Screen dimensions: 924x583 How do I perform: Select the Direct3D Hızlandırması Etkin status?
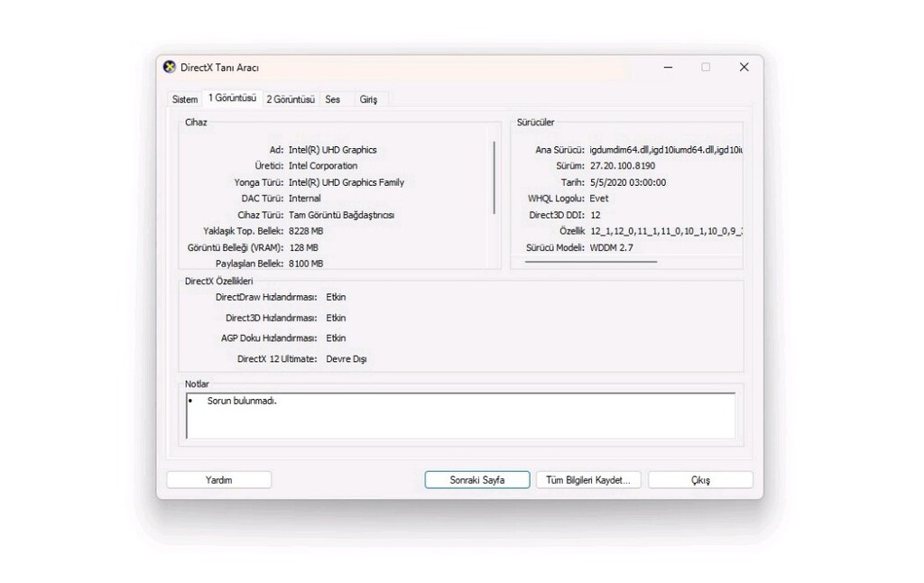click(336, 318)
